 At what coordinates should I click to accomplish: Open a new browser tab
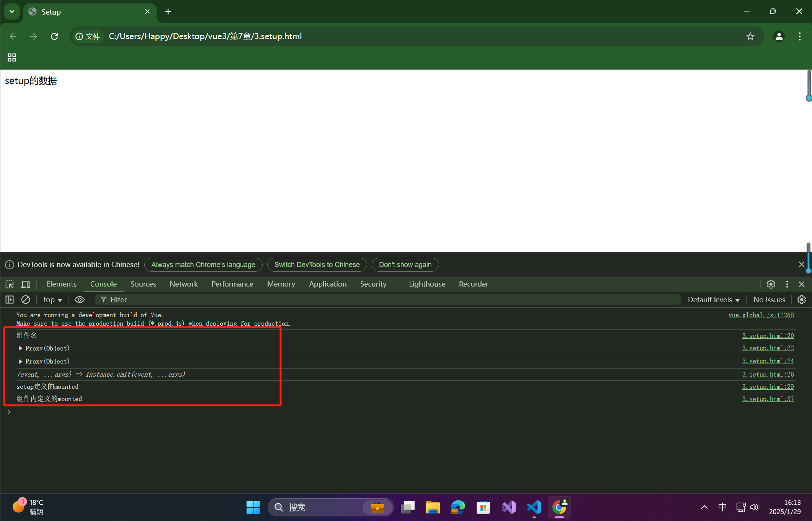point(168,11)
